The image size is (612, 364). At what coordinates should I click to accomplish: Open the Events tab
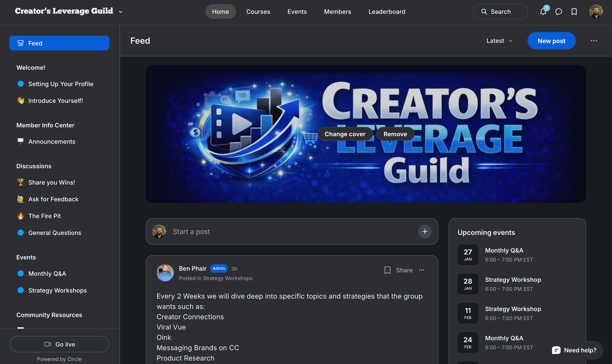pos(297,11)
